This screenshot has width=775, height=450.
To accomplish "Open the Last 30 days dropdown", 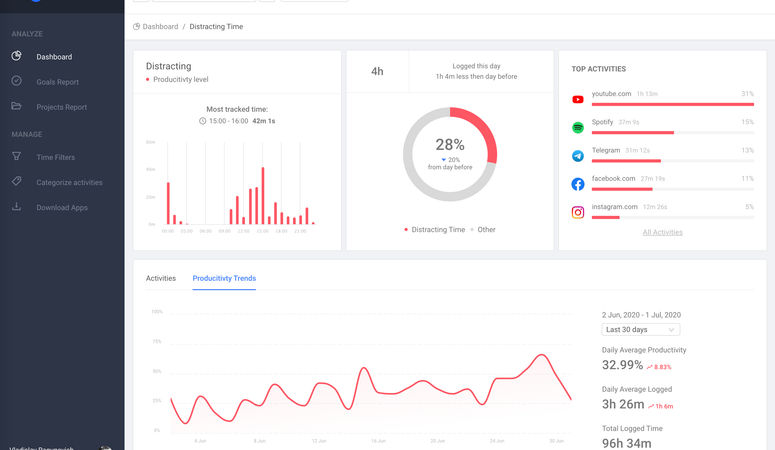I will pyautogui.click(x=641, y=329).
